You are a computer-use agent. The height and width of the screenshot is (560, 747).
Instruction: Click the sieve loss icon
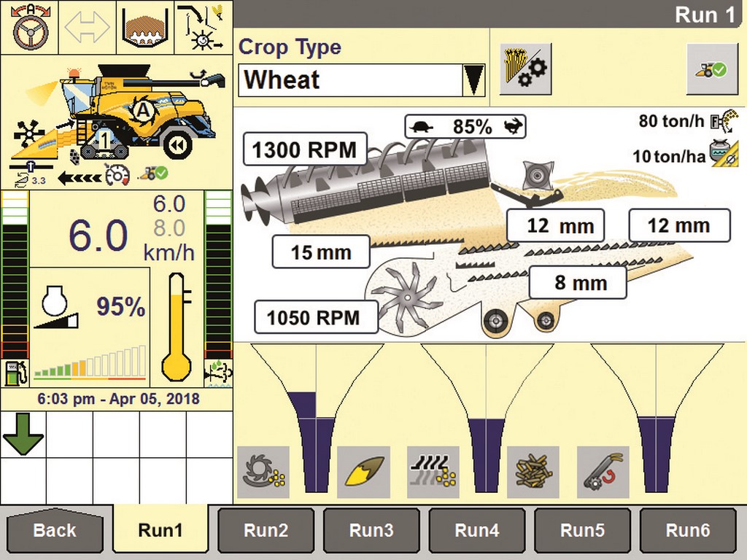[433, 472]
